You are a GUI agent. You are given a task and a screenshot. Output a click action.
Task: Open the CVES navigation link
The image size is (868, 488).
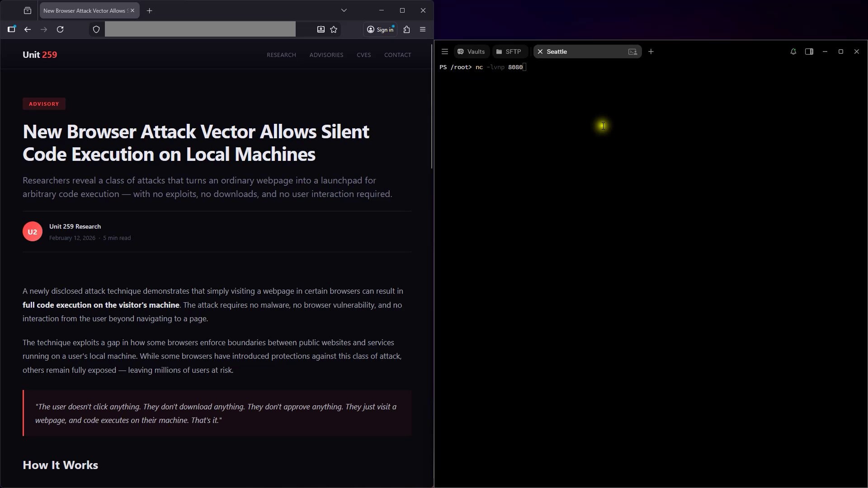(364, 55)
